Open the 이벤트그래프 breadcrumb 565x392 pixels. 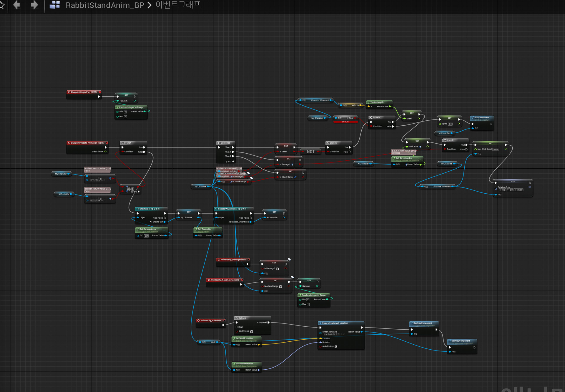tap(178, 5)
